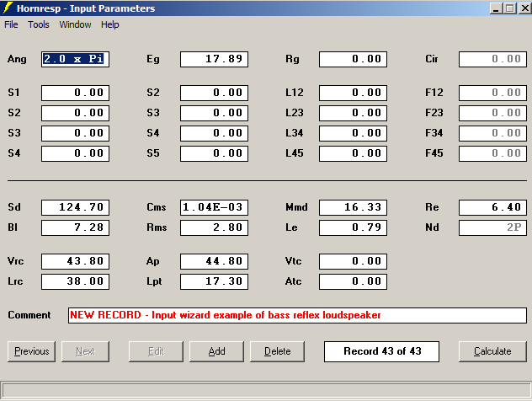
Task: Open the Tools menu
Action: click(x=39, y=24)
